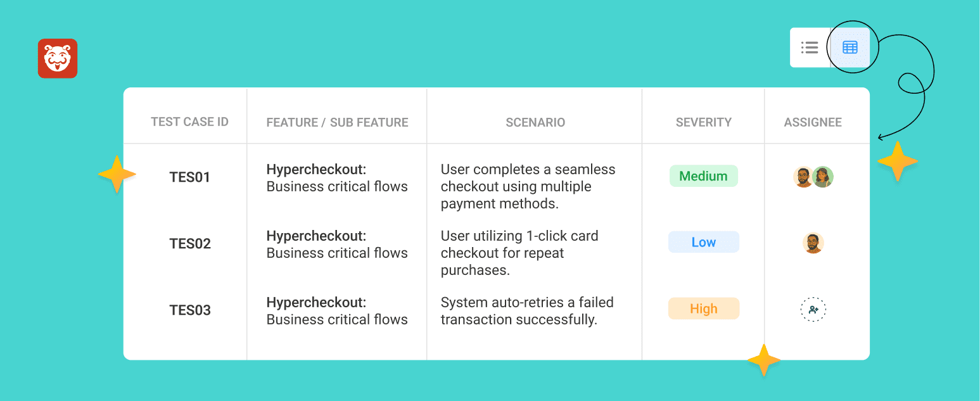Viewport: 980px width, 401px height.
Task: Click the ASSIGNEE column header
Action: 813,122
